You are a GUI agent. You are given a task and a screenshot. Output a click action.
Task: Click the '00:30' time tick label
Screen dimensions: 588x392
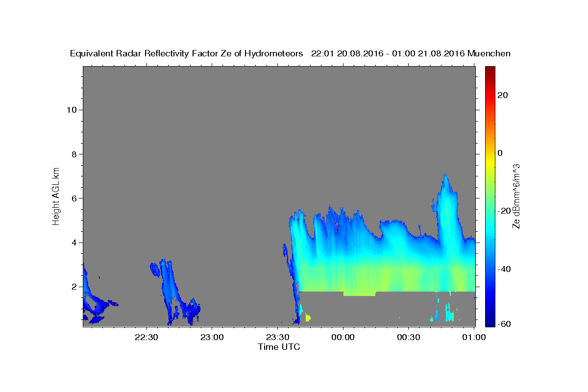[x=408, y=337]
